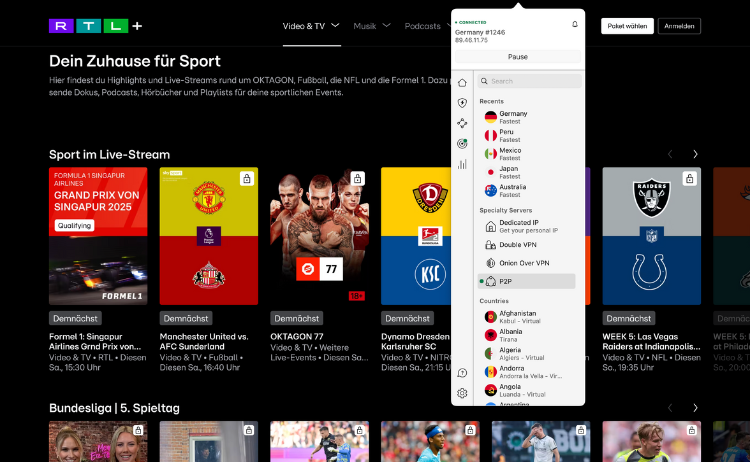Show previous items in Bundesliga row

(670, 408)
